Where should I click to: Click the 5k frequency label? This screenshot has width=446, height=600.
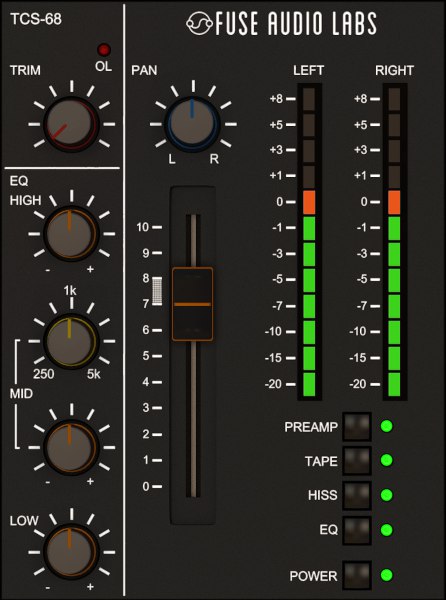[93, 374]
